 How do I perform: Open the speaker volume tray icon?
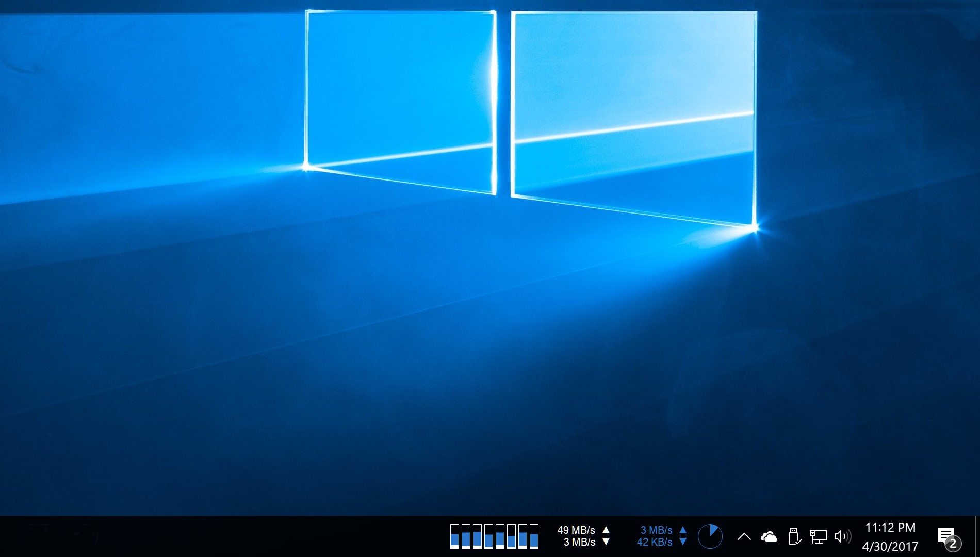[x=842, y=536]
